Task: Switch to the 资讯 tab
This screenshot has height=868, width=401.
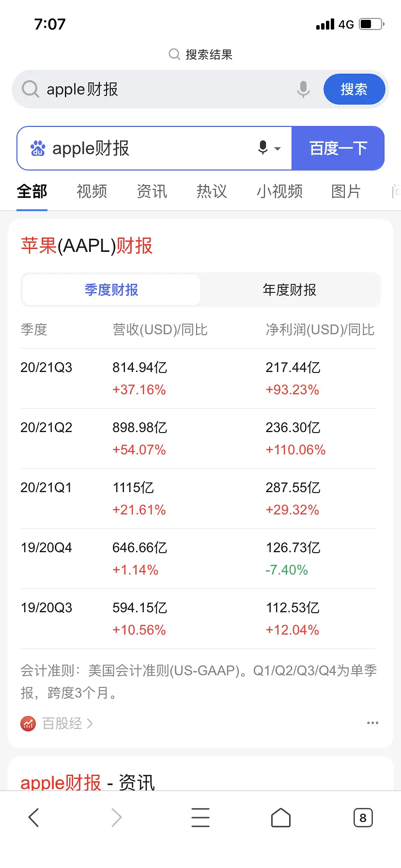Action: (x=152, y=191)
